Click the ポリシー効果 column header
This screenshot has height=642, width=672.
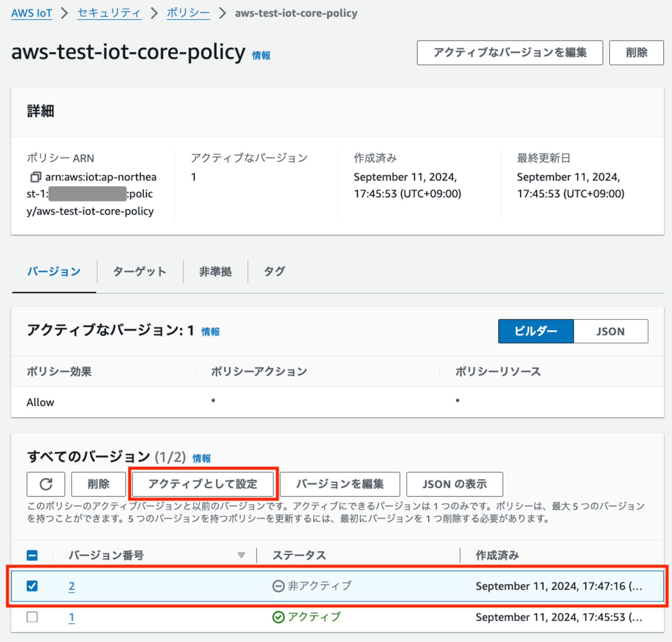coord(59,371)
